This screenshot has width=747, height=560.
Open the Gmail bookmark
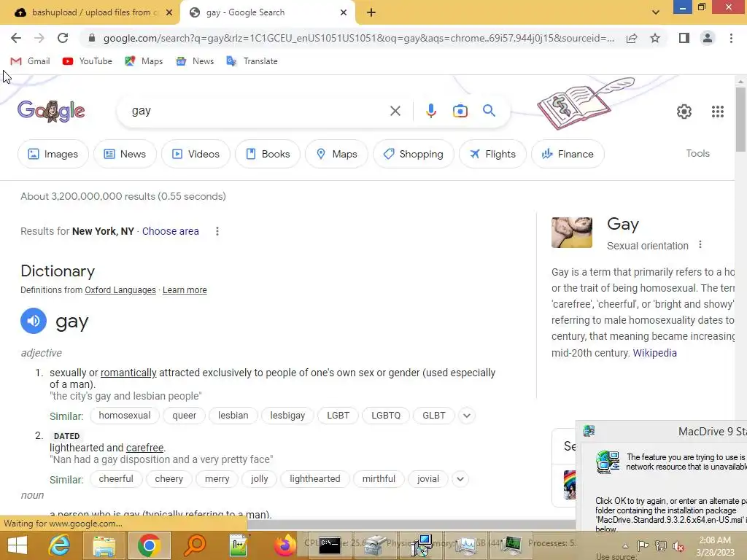(30, 61)
